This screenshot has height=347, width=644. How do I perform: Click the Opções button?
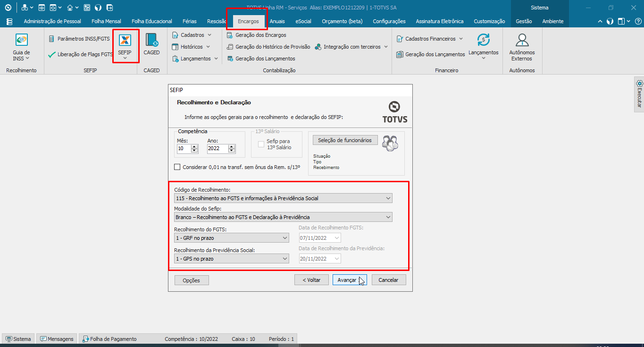[x=192, y=280]
